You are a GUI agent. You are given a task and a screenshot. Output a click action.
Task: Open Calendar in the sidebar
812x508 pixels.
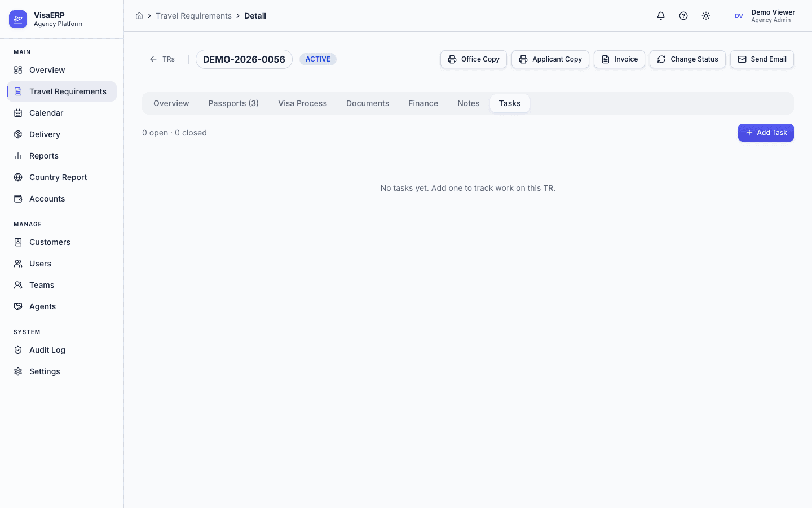46,113
